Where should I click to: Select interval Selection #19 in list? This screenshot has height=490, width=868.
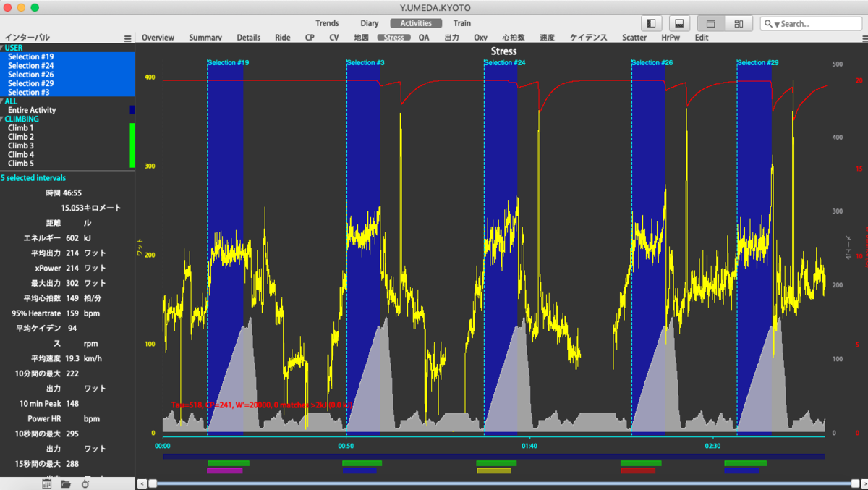click(x=67, y=56)
